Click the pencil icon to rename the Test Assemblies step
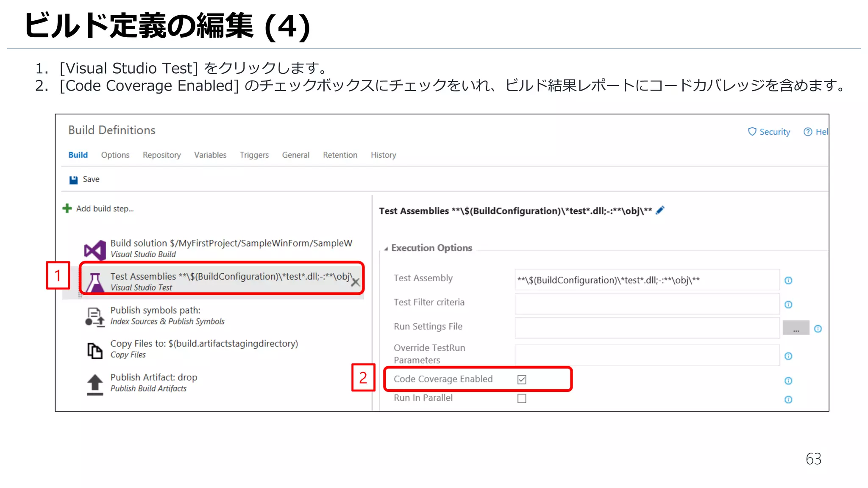This screenshot has width=868, height=488. tap(660, 210)
